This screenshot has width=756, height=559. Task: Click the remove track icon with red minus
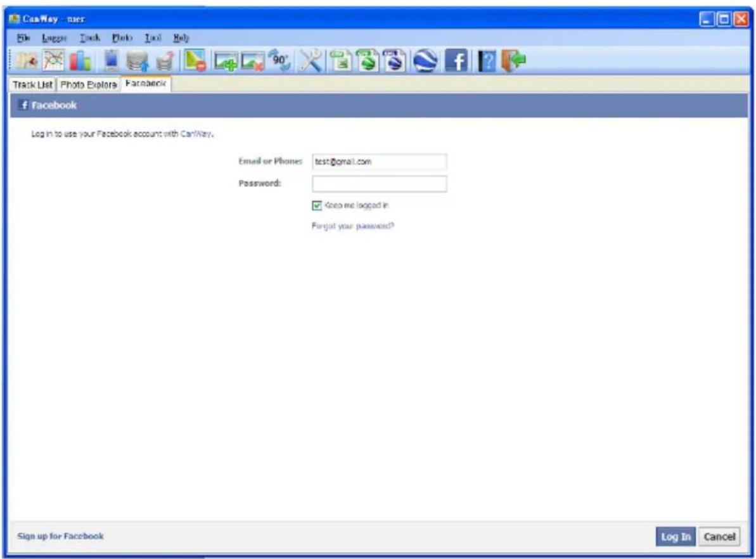(195, 61)
